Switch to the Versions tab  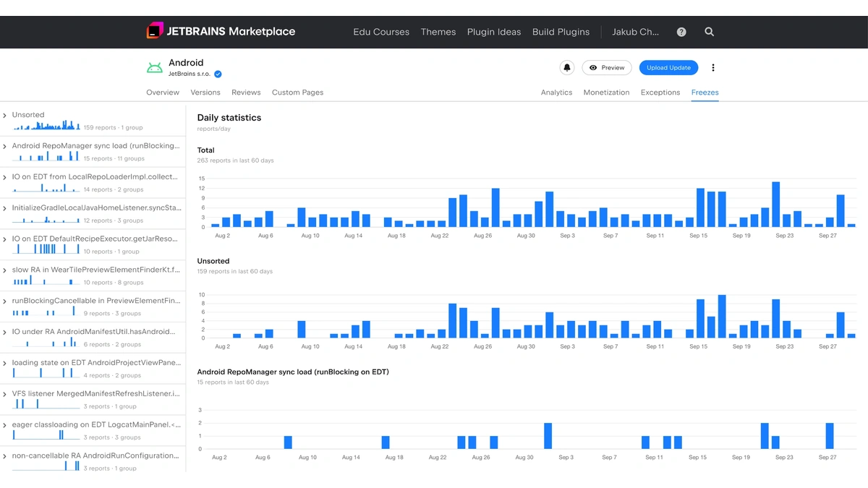[x=205, y=93]
